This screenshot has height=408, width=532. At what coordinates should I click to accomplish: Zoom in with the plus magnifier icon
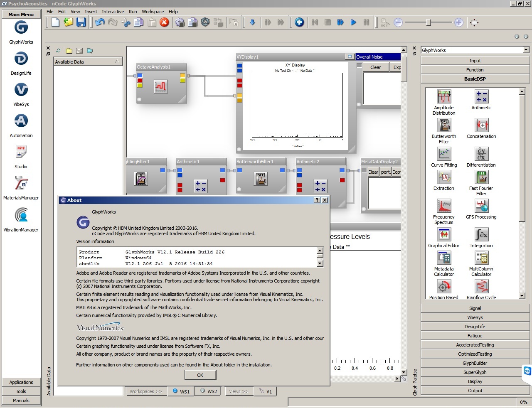(459, 22)
